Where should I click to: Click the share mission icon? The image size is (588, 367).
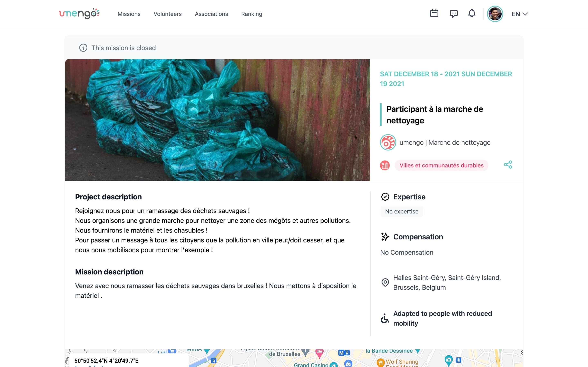tap(508, 165)
